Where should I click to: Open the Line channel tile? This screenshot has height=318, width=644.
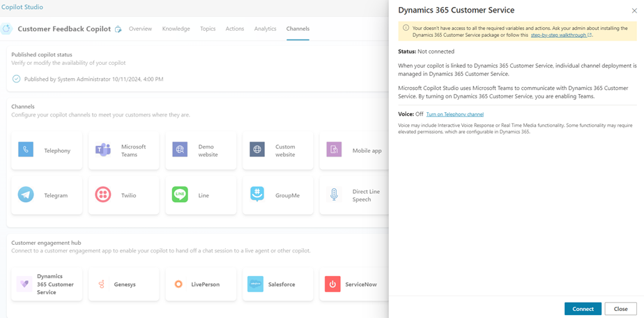(201, 195)
